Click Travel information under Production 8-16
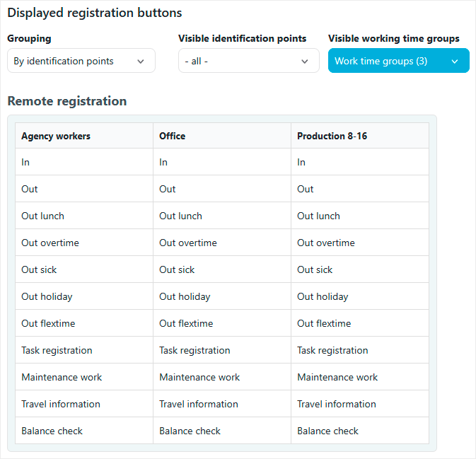The height and width of the screenshot is (459, 476). [x=337, y=404]
